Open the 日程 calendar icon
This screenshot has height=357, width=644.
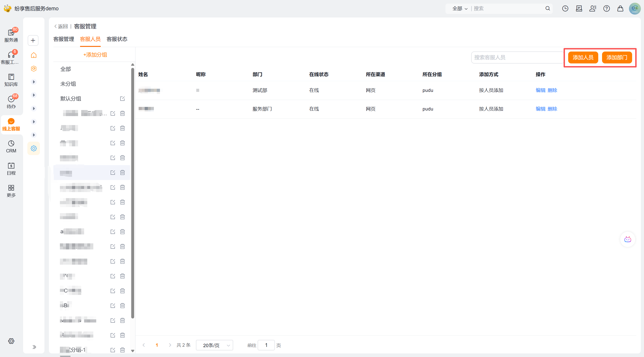point(11,169)
